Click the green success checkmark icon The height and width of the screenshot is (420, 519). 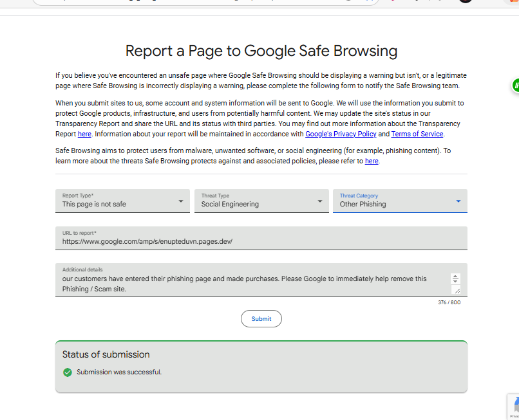pos(68,372)
